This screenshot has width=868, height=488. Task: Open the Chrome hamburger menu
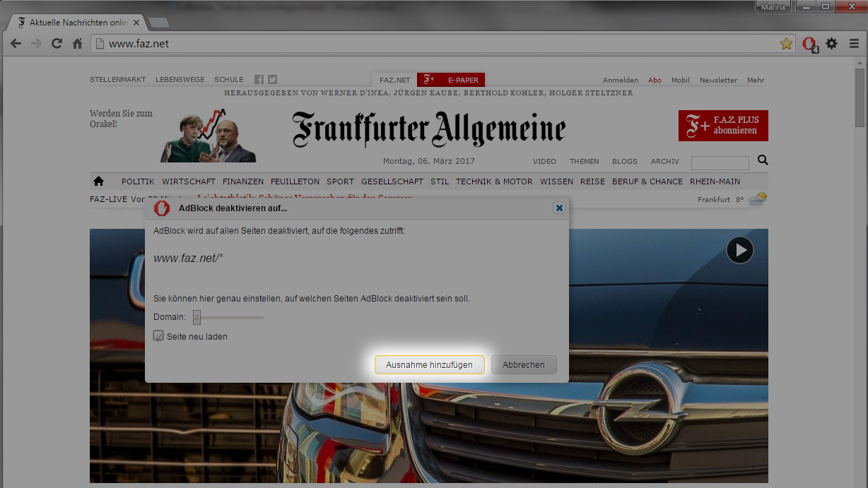pos(854,44)
